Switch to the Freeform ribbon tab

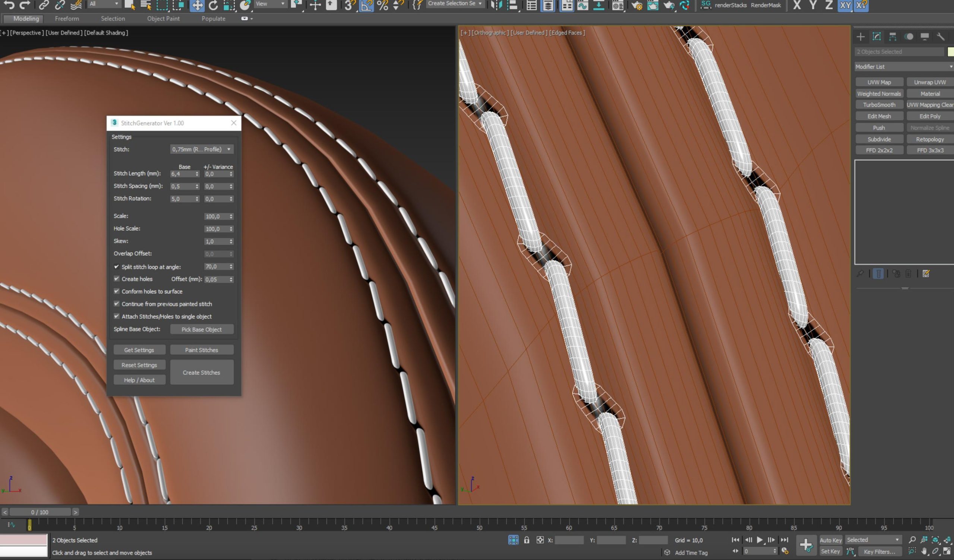click(67, 19)
